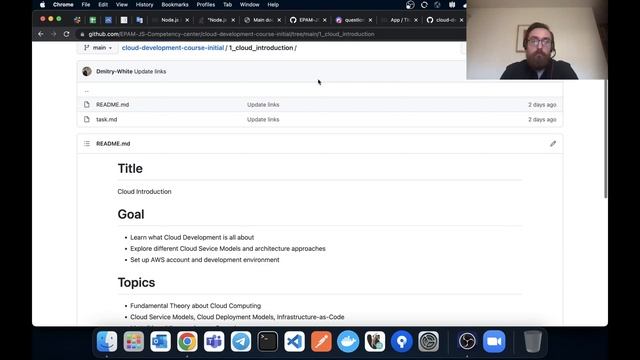Open the Window menu

(249, 5)
